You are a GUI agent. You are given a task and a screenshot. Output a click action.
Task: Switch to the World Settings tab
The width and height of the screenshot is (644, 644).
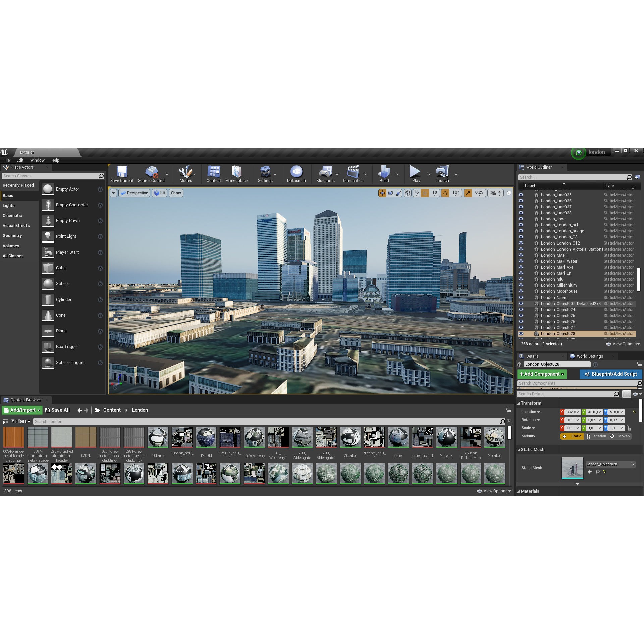(x=589, y=356)
